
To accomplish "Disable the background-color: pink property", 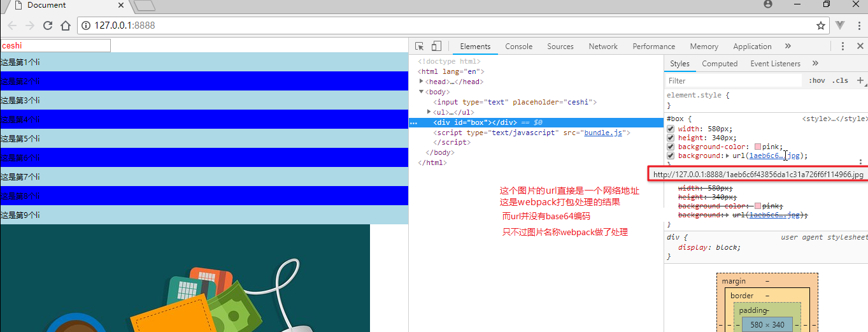I will pos(670,147).
